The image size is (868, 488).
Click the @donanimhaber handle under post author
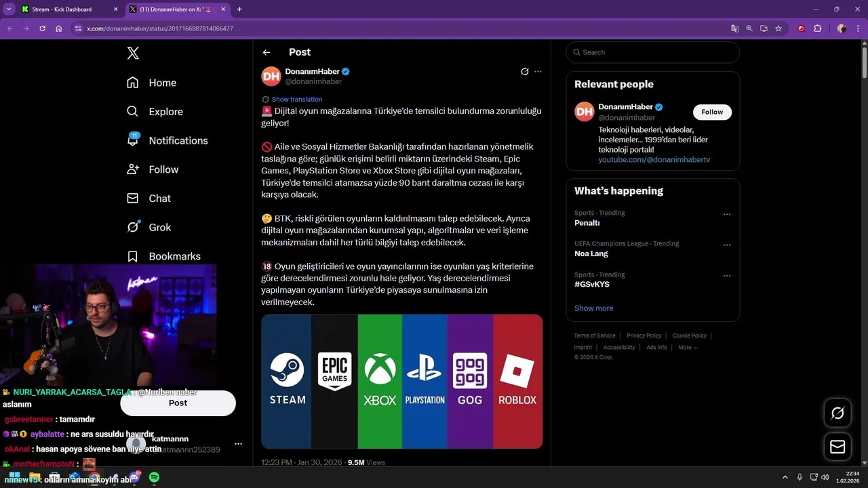[313, 81]
